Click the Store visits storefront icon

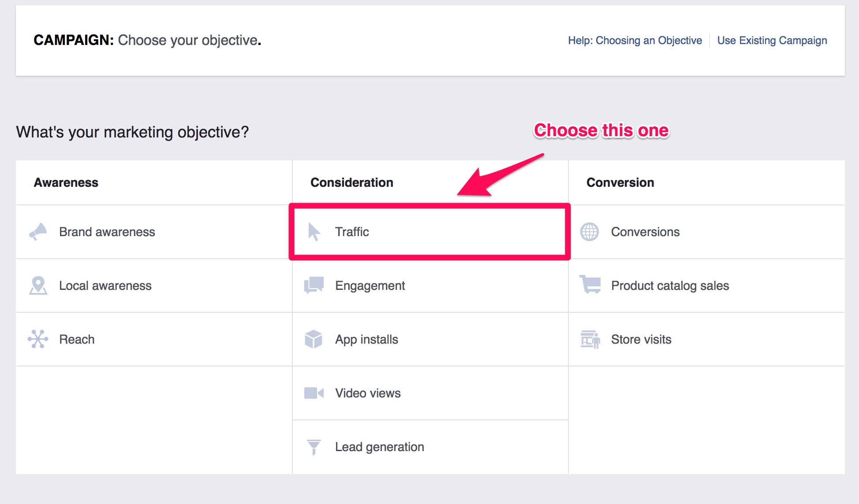pos(590,339)
